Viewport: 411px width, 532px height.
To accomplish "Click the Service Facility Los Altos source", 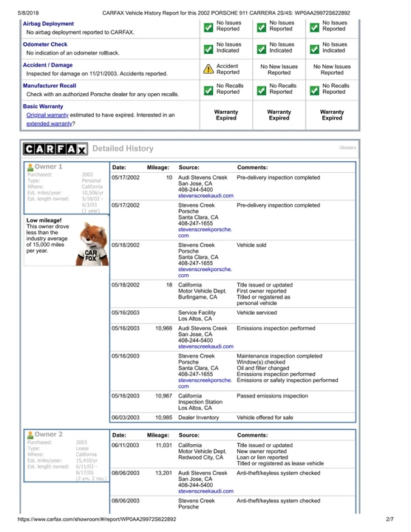I will (197, 316).
